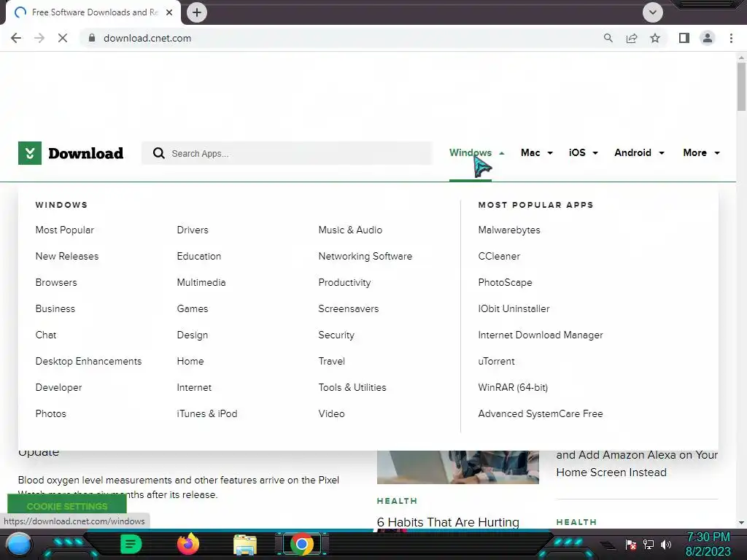
Task: Open the tab search chevron button
Action: pos(653,12)
